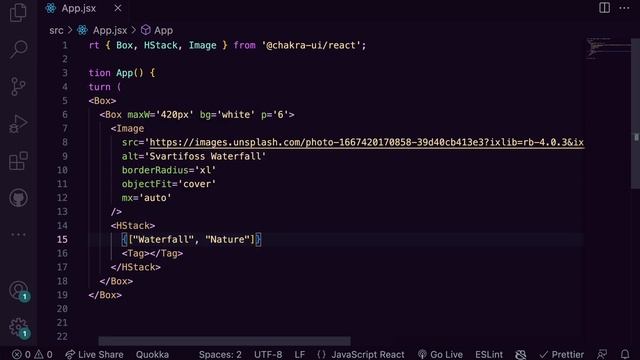Click the Quokka status bar item

(x=152, y=354)
